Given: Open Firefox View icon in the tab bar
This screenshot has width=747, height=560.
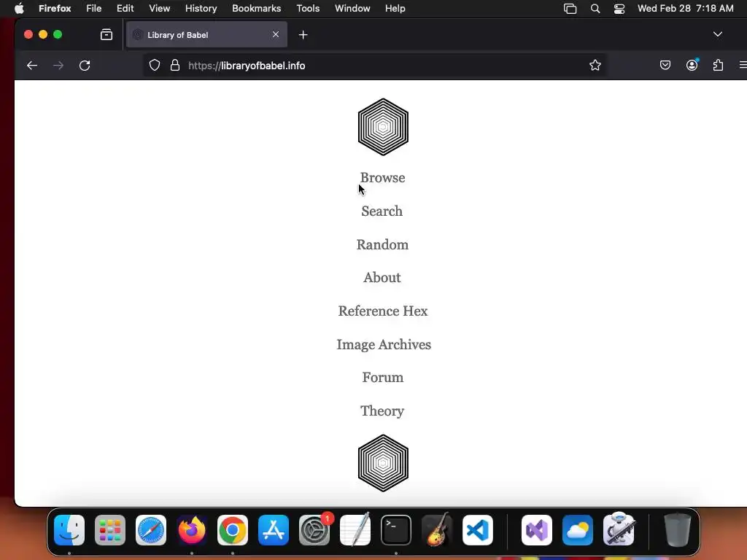Looking at the screenshot, I should 107,34.
